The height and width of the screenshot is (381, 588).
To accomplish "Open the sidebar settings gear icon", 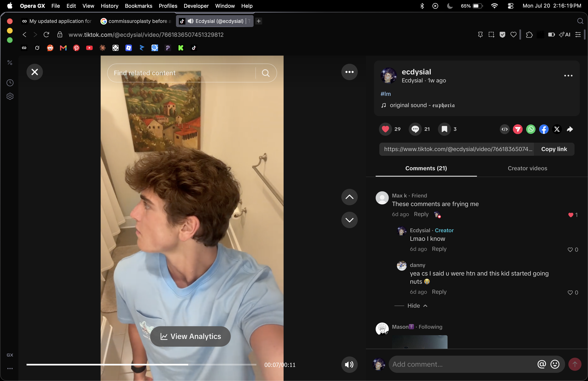I will pos(10,96).
